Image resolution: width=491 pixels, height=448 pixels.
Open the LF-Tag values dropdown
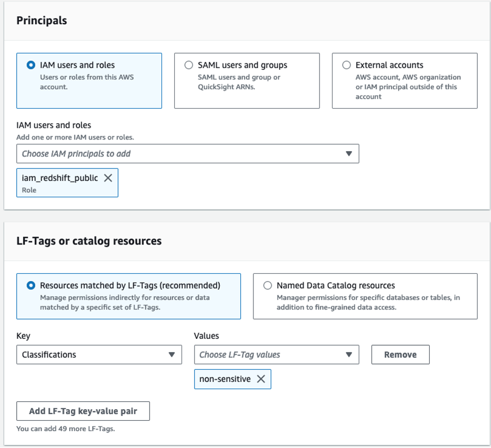coord(349,355)
